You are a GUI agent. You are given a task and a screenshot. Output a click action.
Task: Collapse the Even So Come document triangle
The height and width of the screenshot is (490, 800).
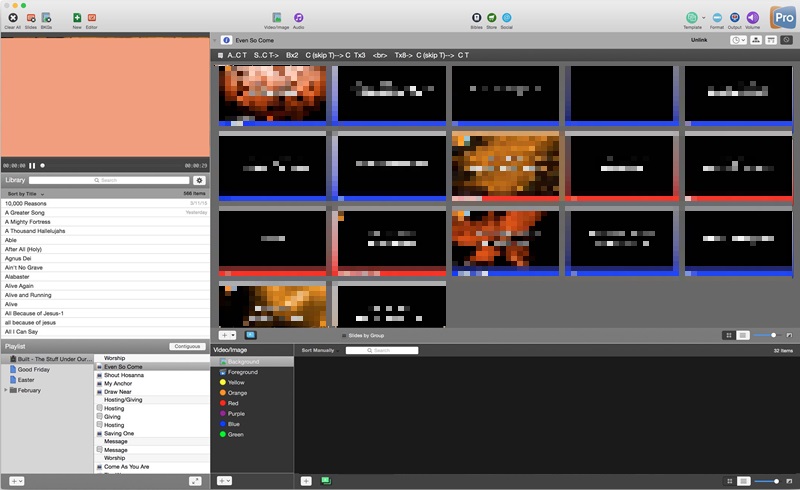tap(215, 40)
